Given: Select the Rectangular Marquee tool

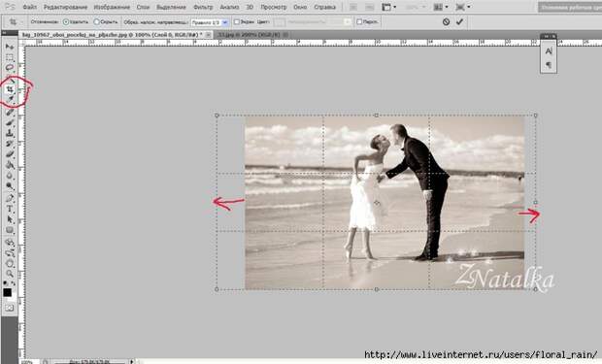Looking at the screenshot, I should tap(10, 57).
